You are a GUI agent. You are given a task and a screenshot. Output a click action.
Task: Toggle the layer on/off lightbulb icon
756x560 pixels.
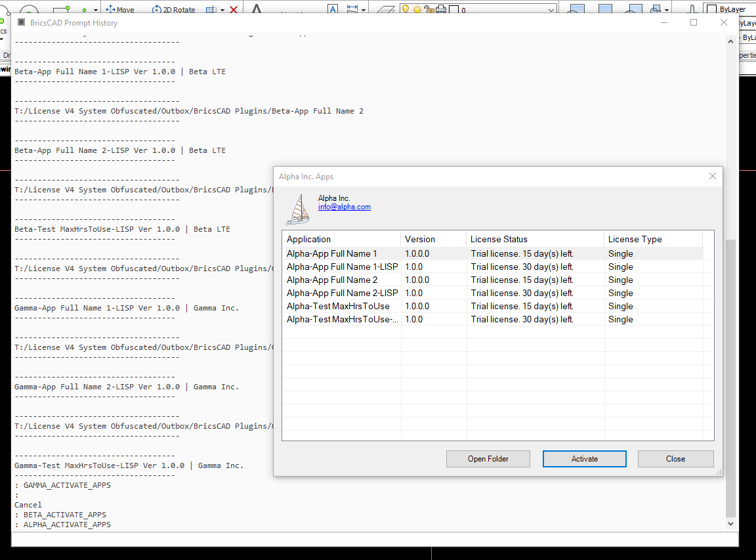[406, 9]
